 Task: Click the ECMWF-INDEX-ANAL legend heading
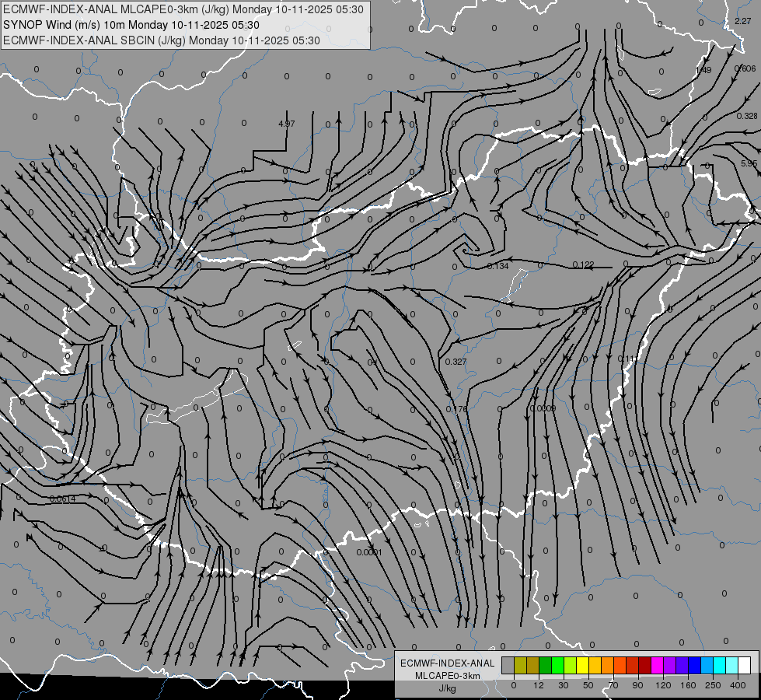(x=448, y=663)
